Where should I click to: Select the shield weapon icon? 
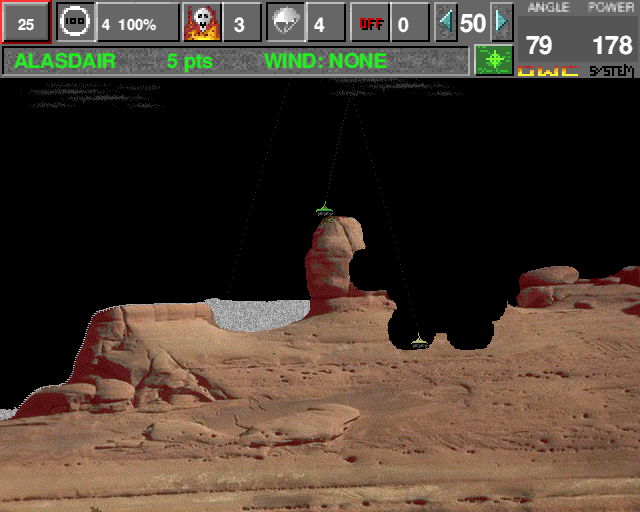coord(76,22)
